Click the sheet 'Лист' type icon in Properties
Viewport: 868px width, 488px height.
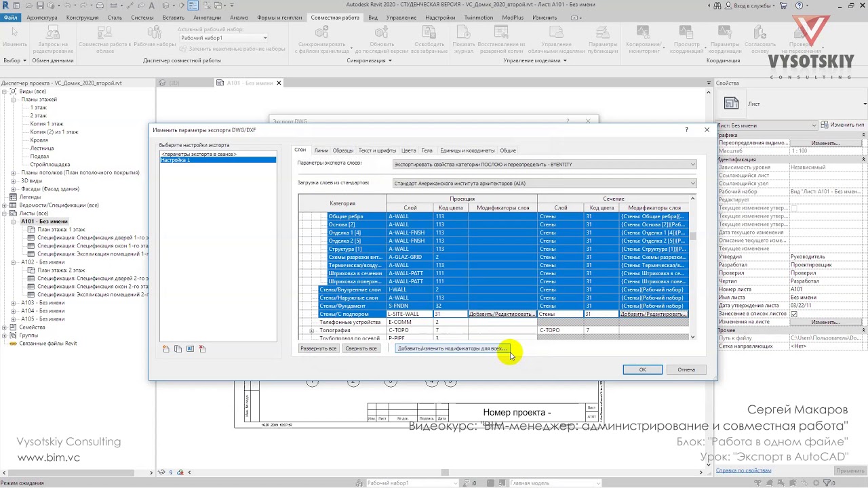(731, 103)
